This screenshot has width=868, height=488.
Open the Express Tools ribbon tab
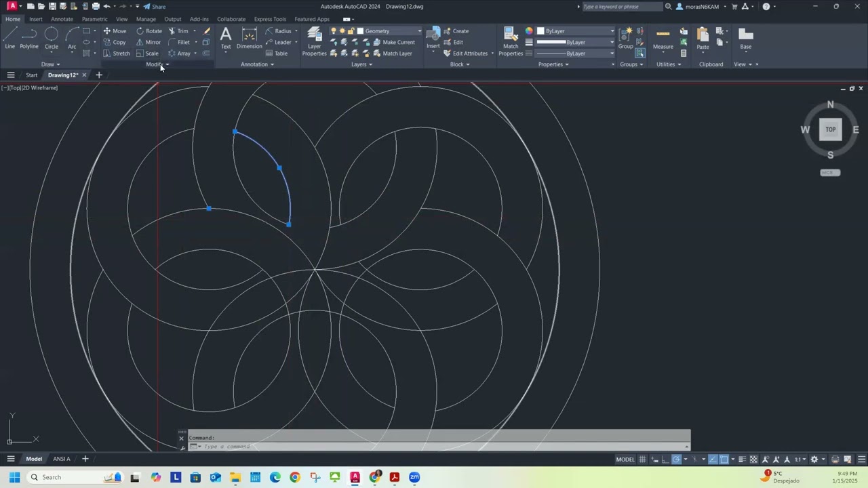pyautogui.click(x=270, y=19)
